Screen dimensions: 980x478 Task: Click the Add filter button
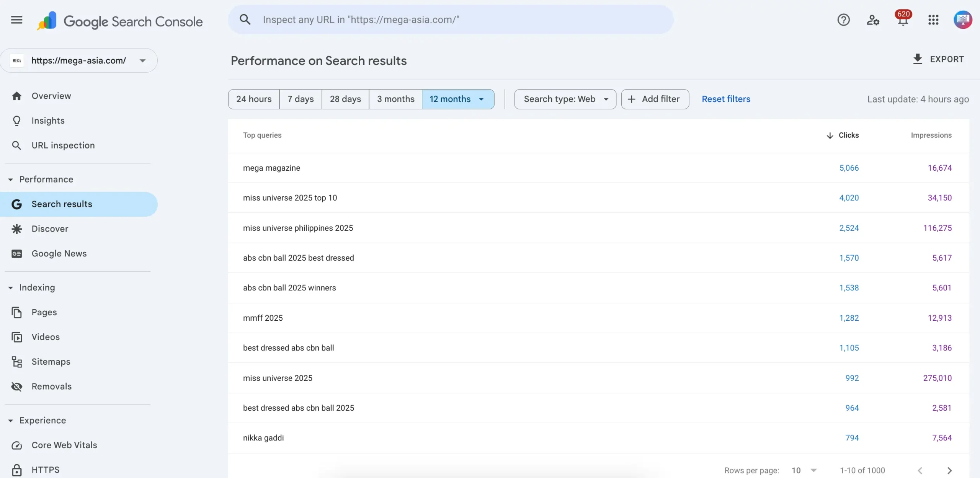[655, 99]
